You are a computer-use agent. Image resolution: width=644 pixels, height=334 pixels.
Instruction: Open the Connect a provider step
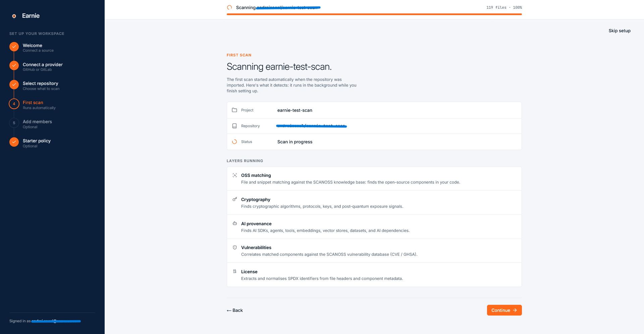pos(43,67)
